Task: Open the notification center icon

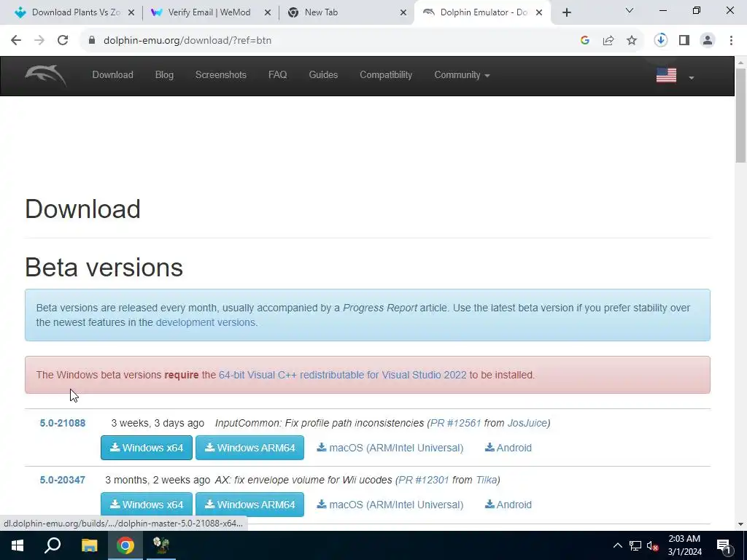Action: [724, 546]
